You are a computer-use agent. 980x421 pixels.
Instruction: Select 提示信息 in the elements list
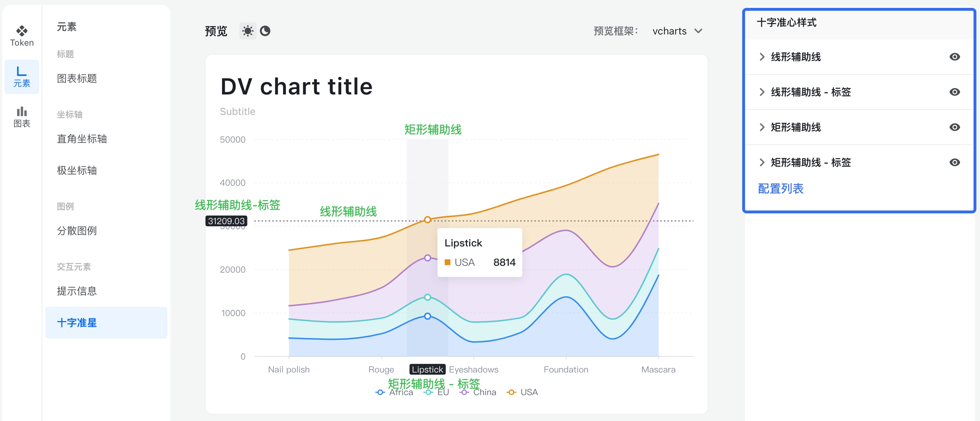pyautogui.click(x=77, y=291)
